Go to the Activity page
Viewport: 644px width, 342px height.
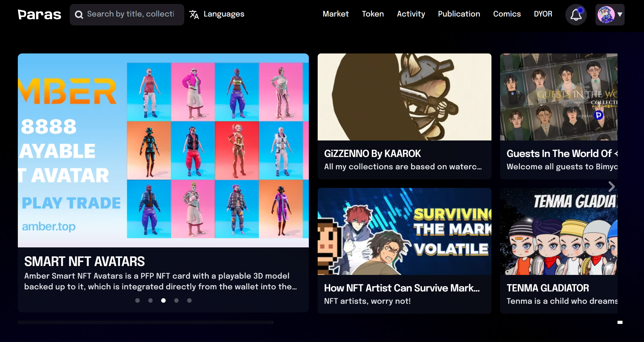[x=411, y=14]
